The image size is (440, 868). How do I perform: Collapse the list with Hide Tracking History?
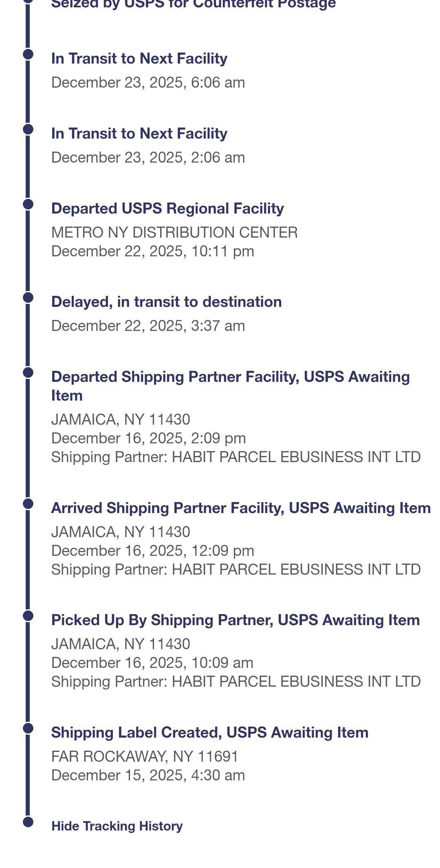(x=117, y=826)
